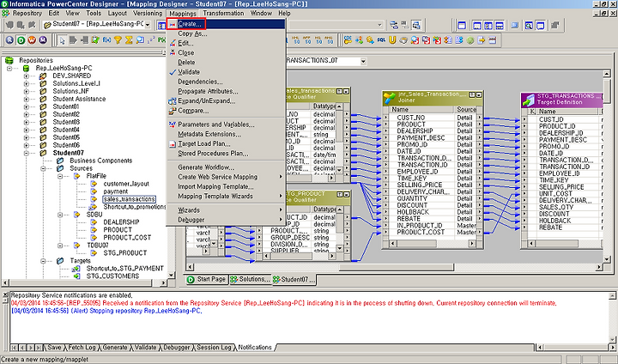Click the navigator tree horizontal scrollbar
The image size is (618, 364).
(84, 282)
